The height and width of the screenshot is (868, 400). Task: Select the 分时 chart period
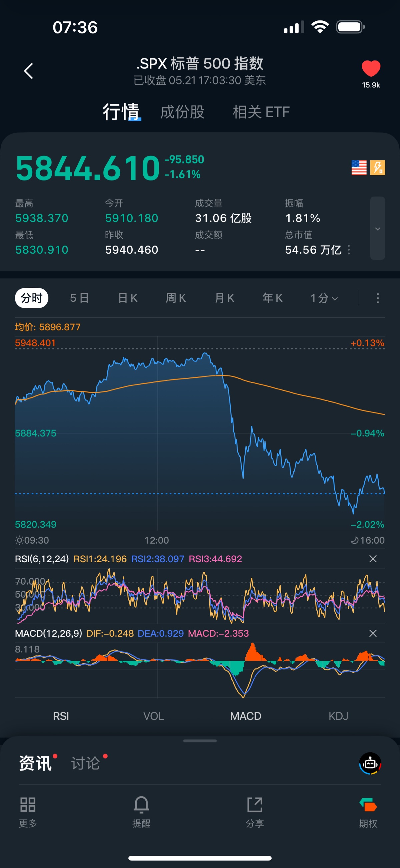click(32, 298)
